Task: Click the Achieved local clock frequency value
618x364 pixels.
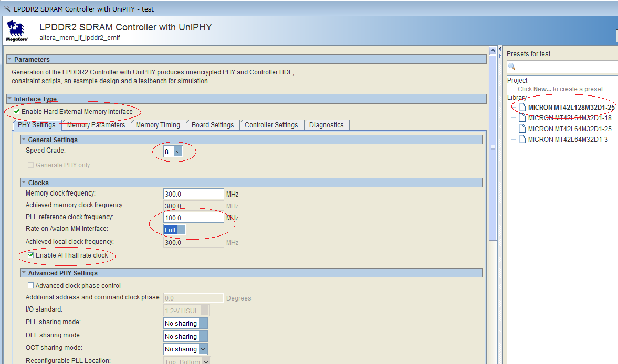Action: [194, 242]
